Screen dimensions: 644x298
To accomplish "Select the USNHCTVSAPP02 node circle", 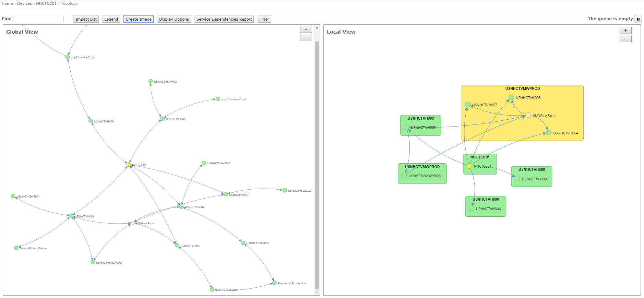I will tap(151, 81).
